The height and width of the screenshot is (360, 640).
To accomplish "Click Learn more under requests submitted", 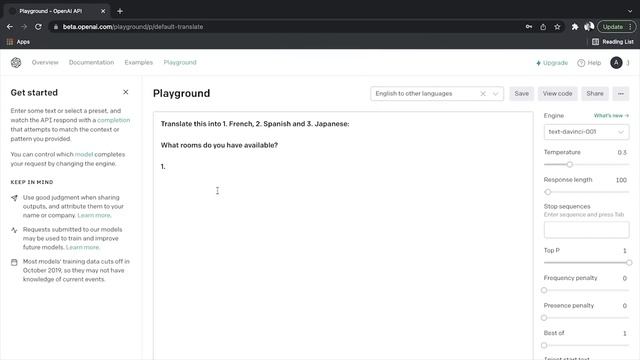I will [x=82, y=247].
